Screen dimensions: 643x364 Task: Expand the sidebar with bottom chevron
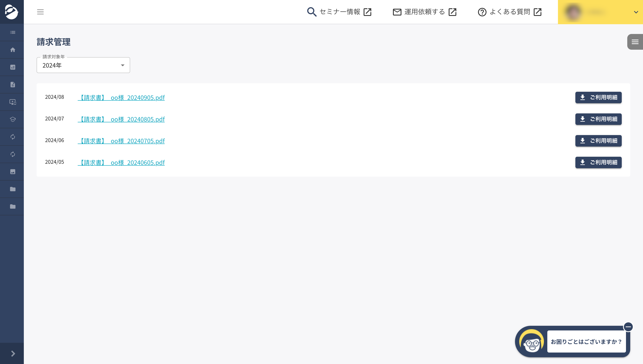coord(13,354)
